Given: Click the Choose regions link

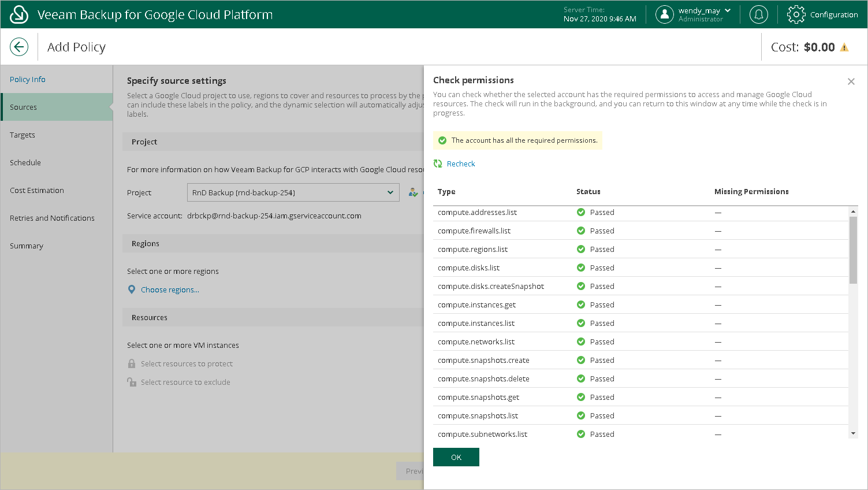Looking at the screenshot, I should tap(170, 289).
